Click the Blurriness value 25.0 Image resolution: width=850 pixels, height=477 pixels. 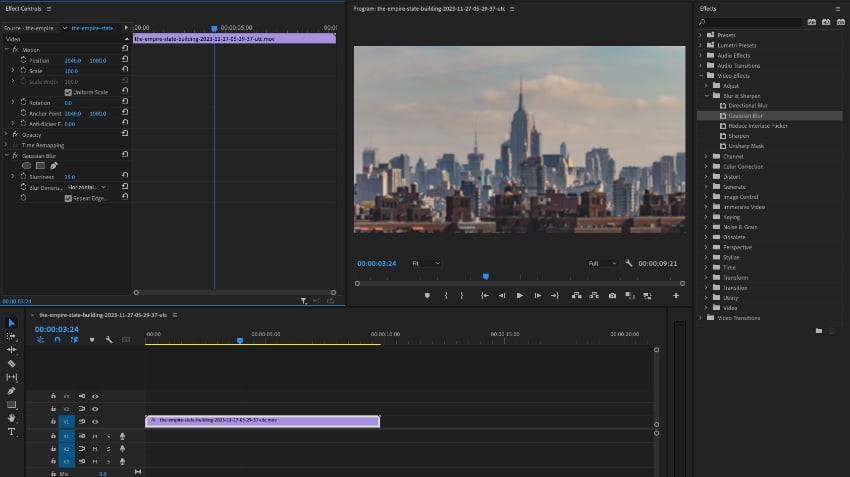(x=70, y=177)
